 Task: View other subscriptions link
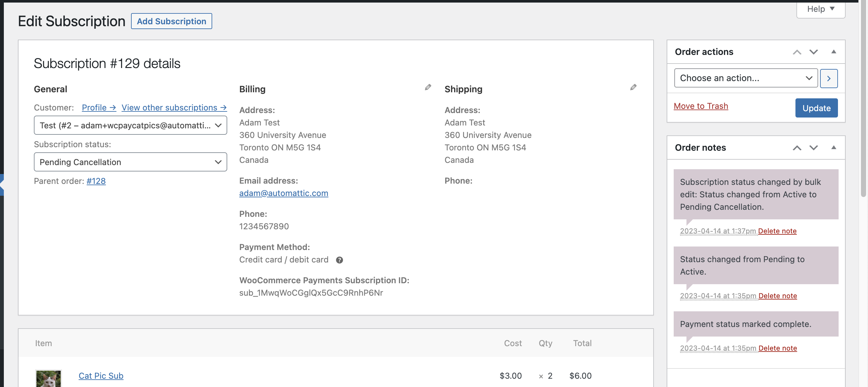pyautogui.click(x=174, y=108)
